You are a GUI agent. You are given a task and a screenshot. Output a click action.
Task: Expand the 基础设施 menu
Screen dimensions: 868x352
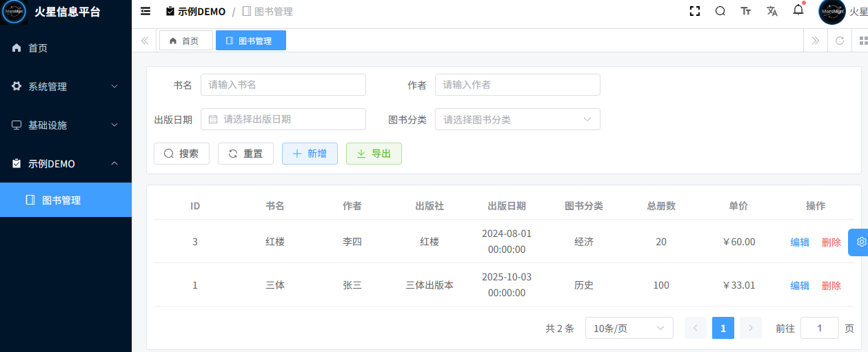click(x=65, y=125)
